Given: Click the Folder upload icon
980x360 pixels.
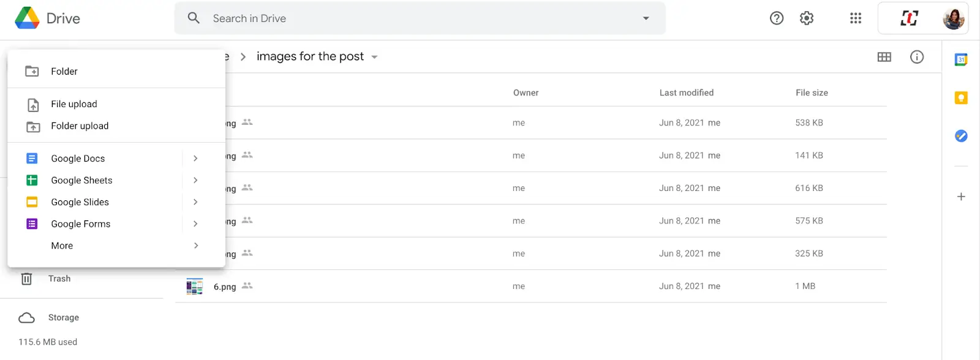Looking at the screenshot, I should (33, 127).
